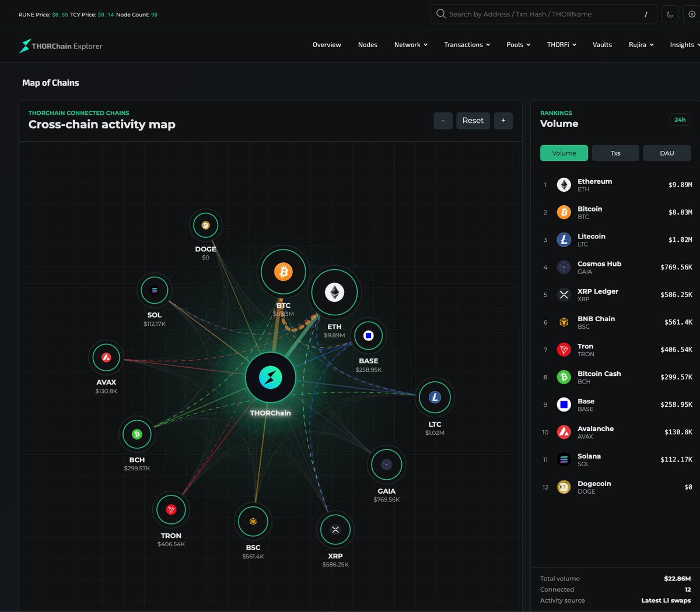Click XRP Ledger icon in rankings
Viewport: 700px width, 612px height.
(563, 294)
